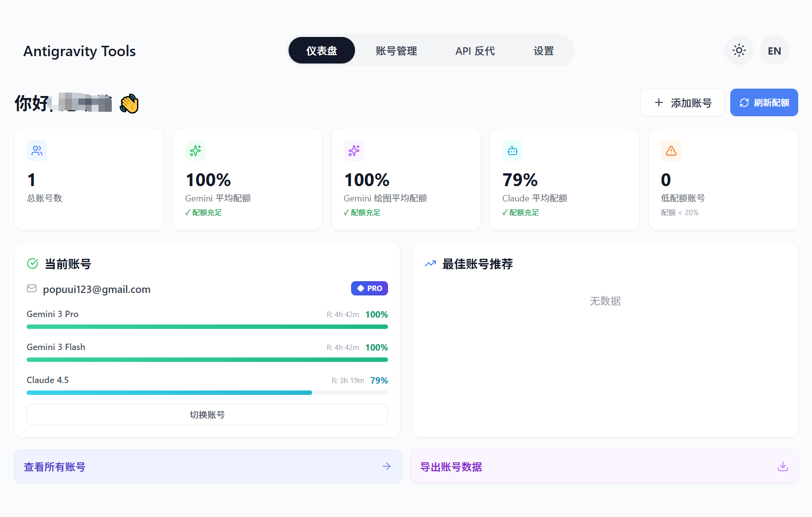Click the green sparkle icon on Gemini quota card
The height and width of the screenshot is (517, 812).
(195, 151)
